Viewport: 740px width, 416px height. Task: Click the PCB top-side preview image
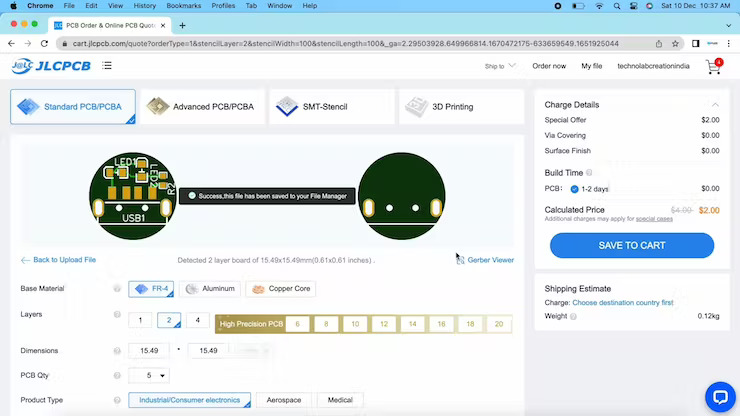pos(133,196)
